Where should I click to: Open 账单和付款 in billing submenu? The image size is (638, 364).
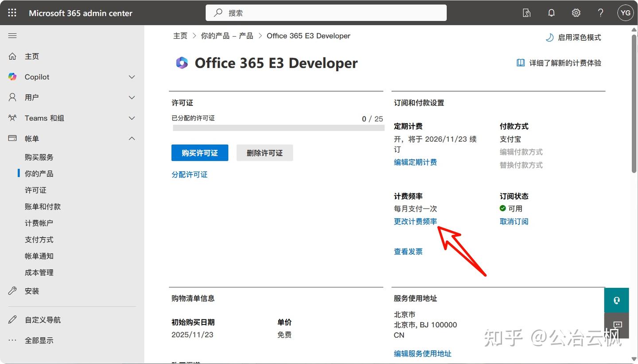[43, 206]
